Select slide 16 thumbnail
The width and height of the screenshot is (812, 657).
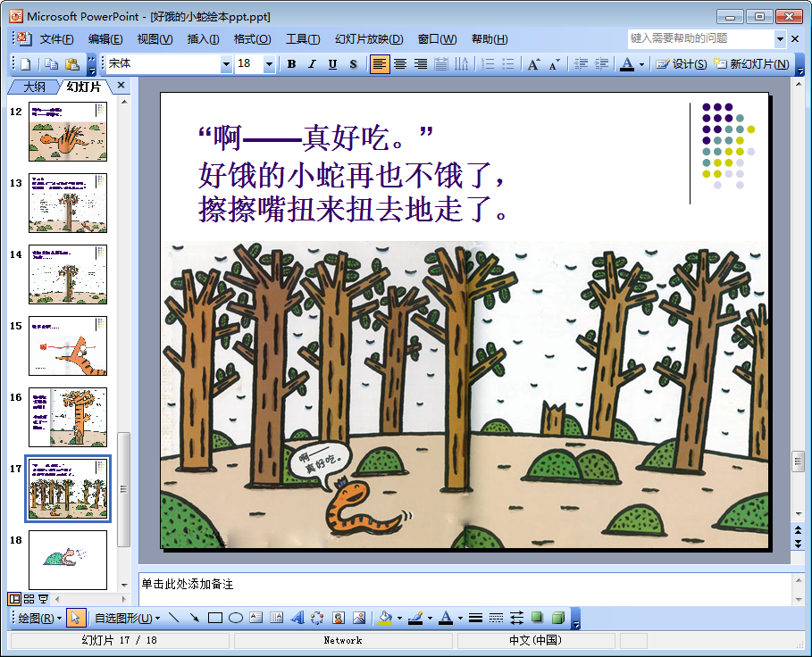pos(68,418)
